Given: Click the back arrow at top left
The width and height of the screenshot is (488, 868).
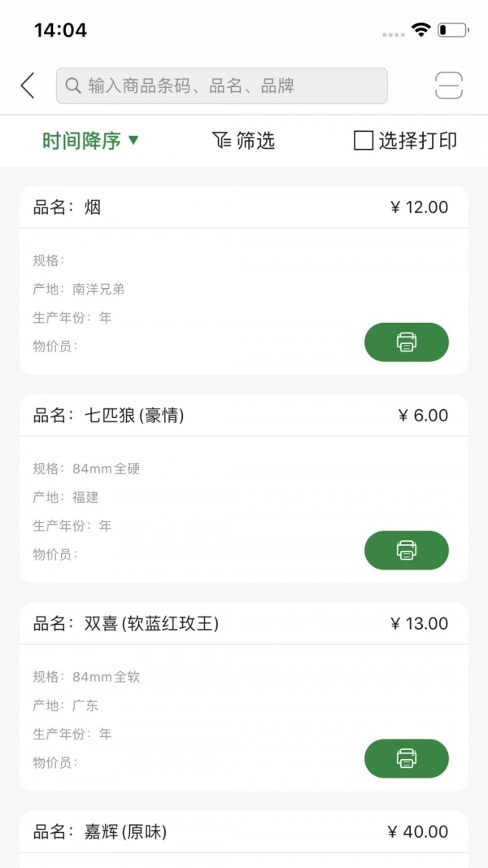Looking at the screenshot, I should 26,85.
